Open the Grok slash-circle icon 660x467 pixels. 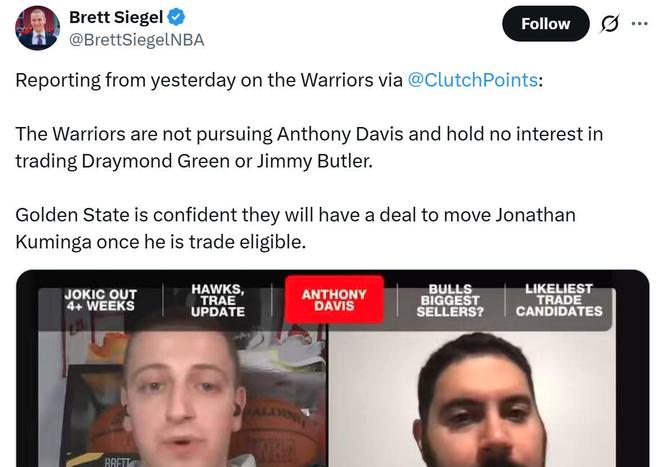pyautogui.click(x=609, y=24)
